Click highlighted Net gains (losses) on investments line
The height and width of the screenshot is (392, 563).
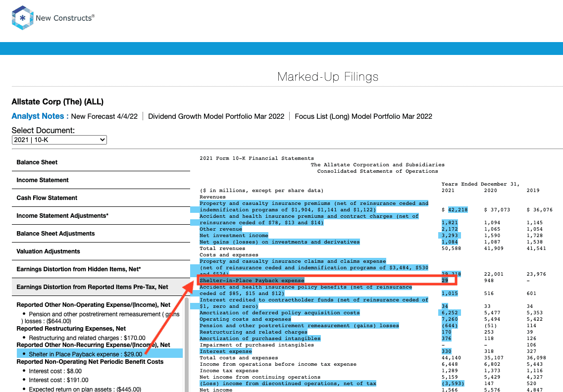tap(280, 242)
